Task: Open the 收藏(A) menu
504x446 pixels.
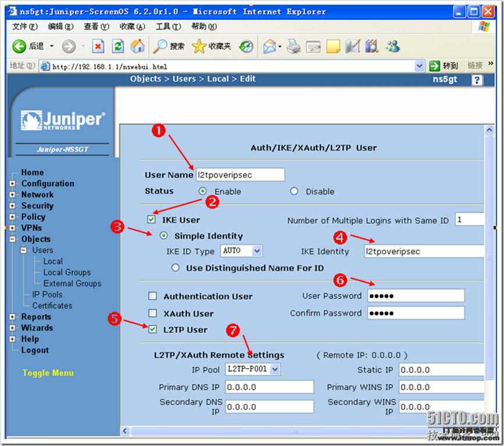Action: click(x=133, y=27)
